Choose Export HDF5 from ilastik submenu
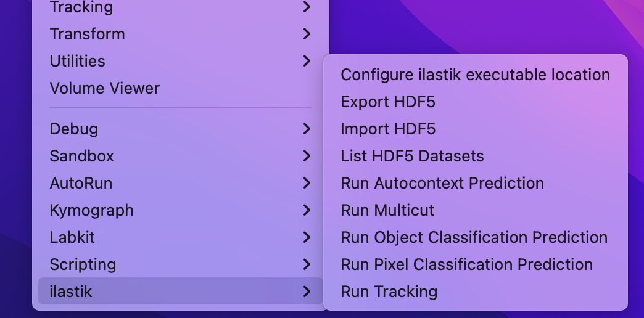644x318 pixels. (x=475, y=102)
